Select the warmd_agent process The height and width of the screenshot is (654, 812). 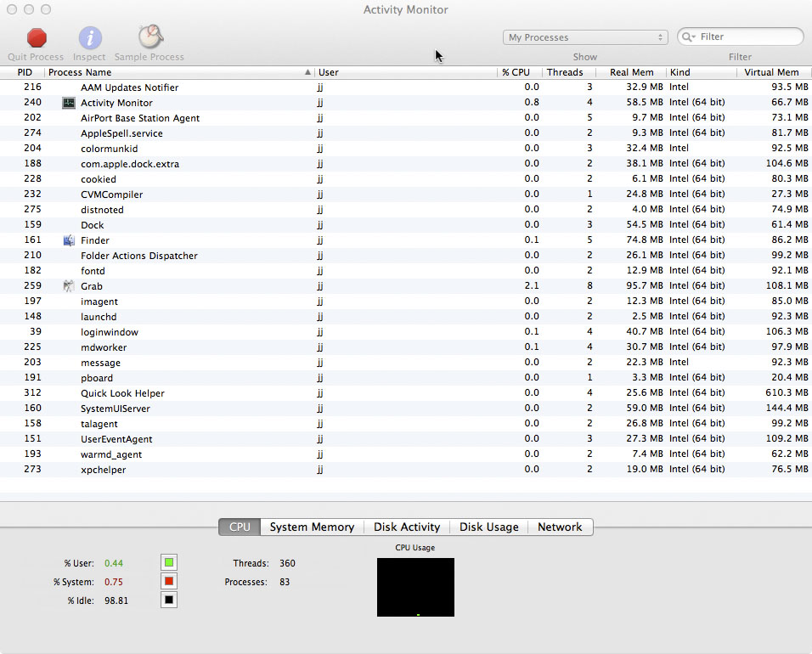[406, 454]
